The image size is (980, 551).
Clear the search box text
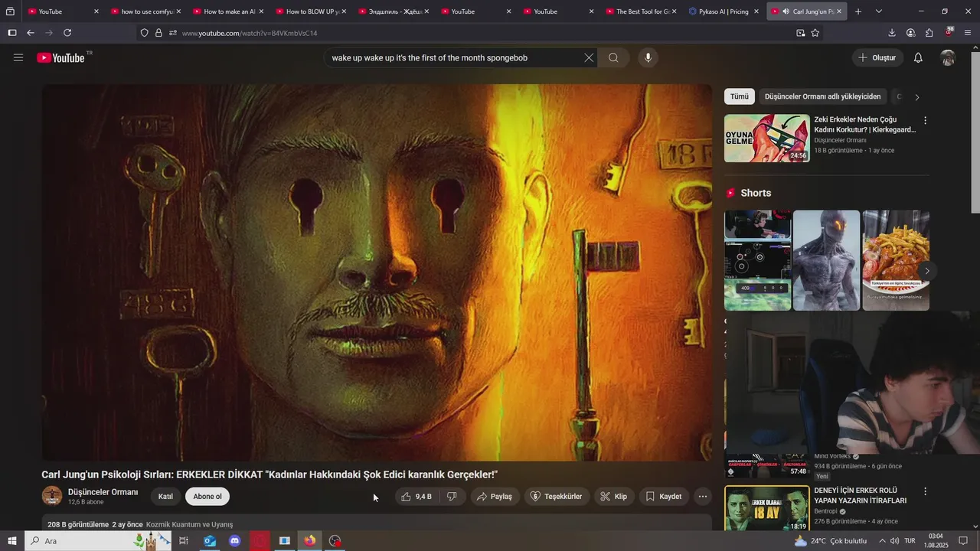[589, 57]
